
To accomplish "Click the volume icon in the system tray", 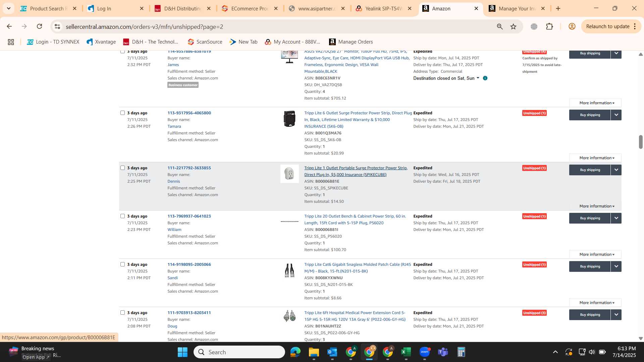I will (592, 352).
